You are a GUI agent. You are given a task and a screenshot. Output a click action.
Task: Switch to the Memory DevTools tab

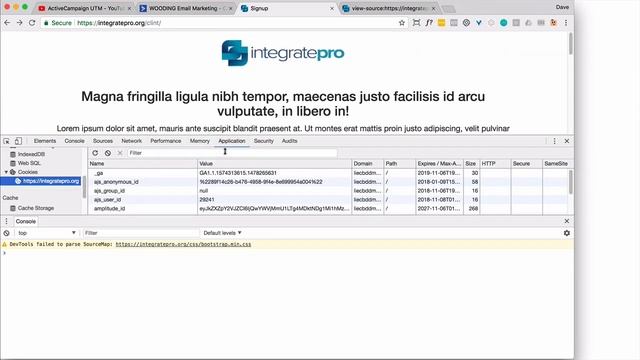point(200,141)
